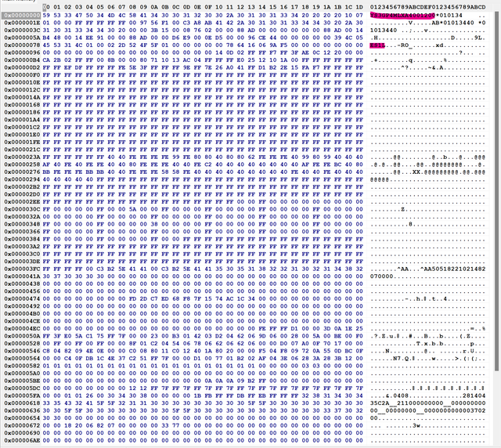The image size is (501, 448).
Task: Click address label 0x0000005A
Action: [22, 38]
